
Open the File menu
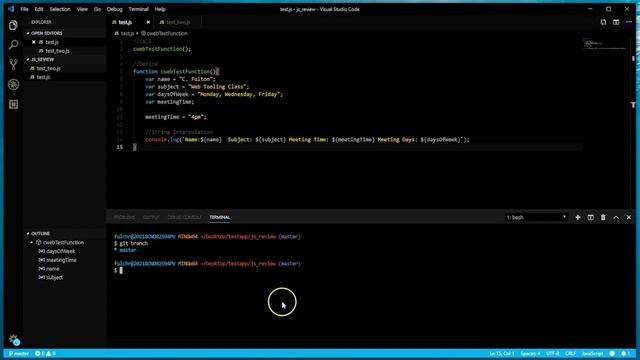click(x=24, y=9)
